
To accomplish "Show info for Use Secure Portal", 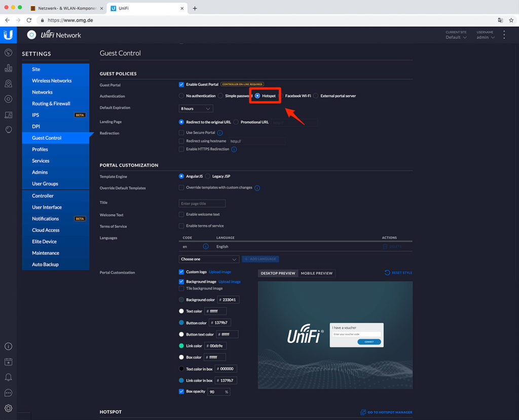I will [220, 133].
